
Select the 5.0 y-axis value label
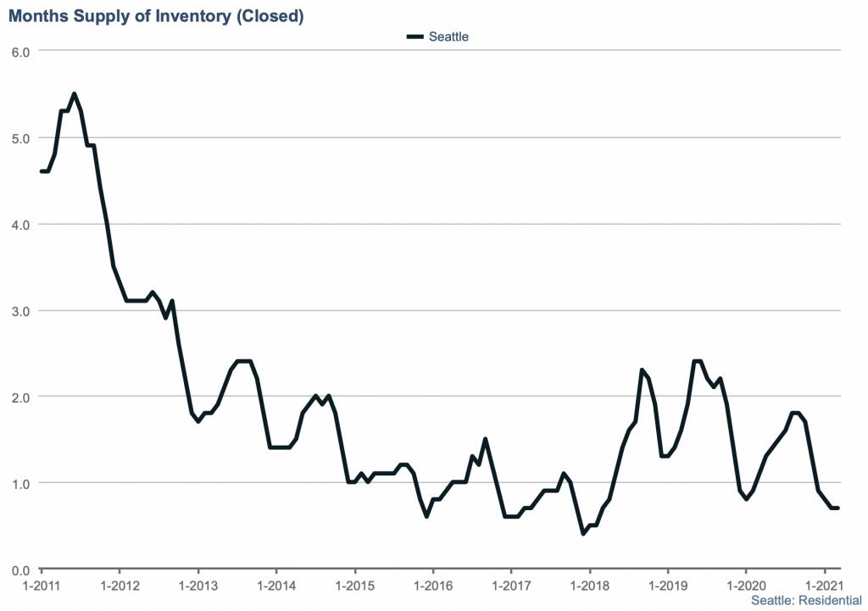[20, 138]
